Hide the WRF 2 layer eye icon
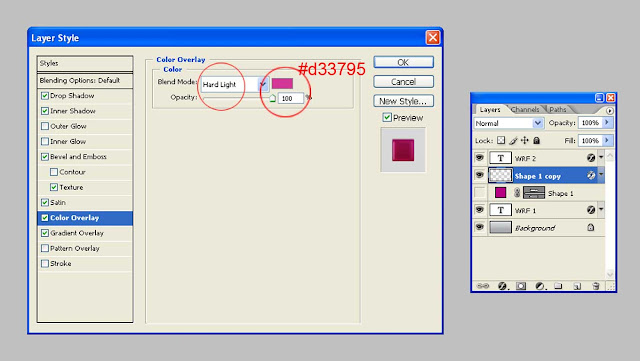This screenshot has width=640, height=361. coord(480,158)
